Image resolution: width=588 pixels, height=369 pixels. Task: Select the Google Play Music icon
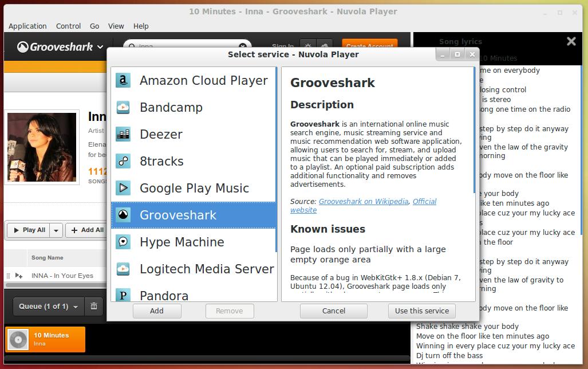pyautogui.click(x=123, y=188)
